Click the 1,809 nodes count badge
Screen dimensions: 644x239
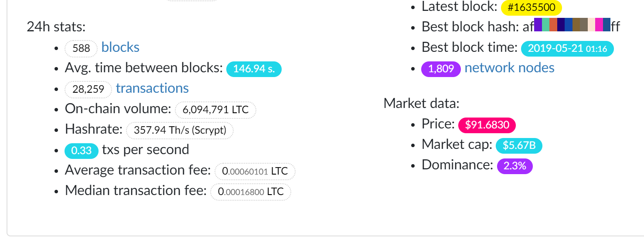[x=441, y=69]
